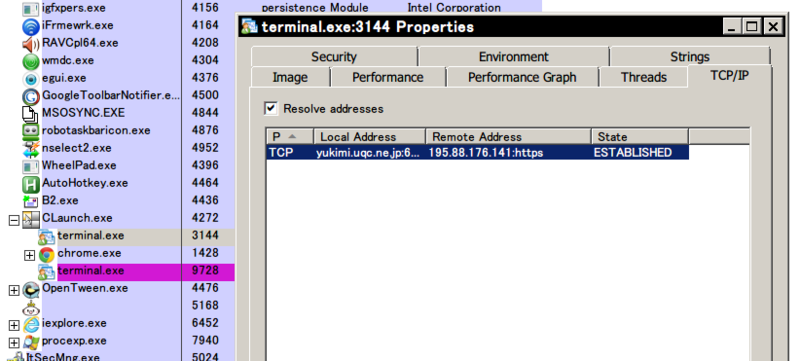Viewport: 800px width, 361px height.
Task: Collapse the CLaunch.exe process tree
Action: click(x=14, y=220)
